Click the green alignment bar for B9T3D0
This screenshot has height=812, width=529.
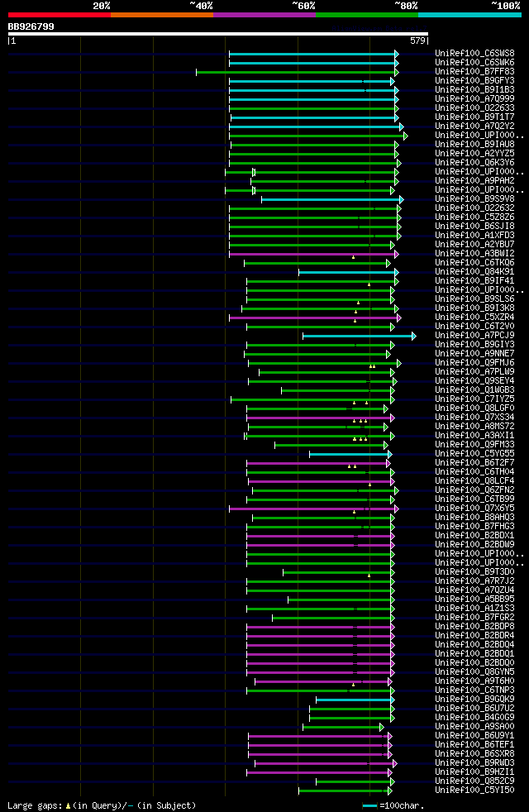[337, 573]
